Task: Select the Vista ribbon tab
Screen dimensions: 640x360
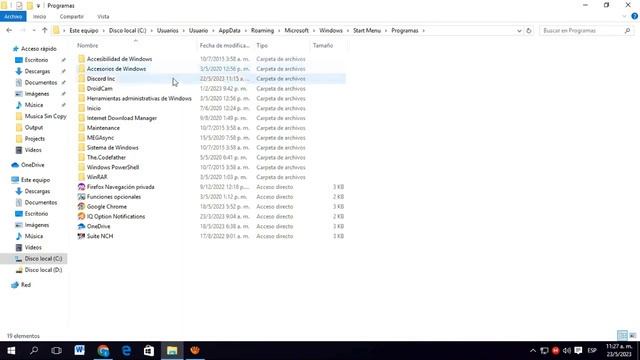Action: [x=103, y=17]
